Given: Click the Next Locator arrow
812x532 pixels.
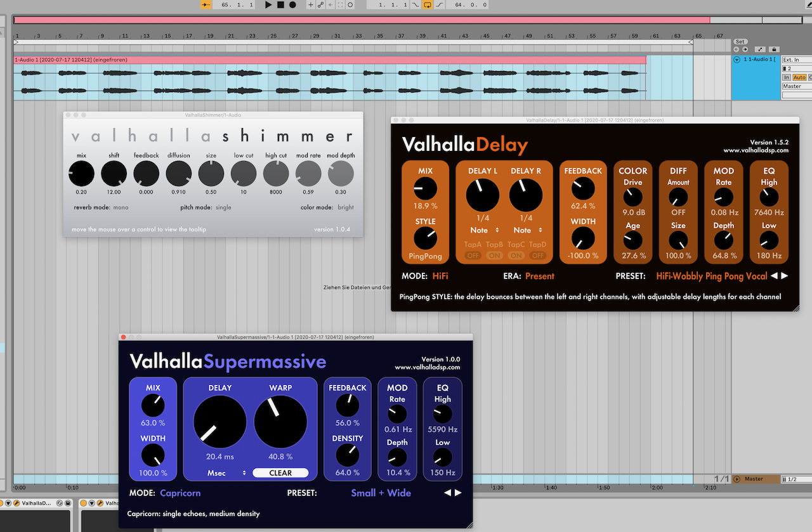Looking at the screenshot, I should pos(744,49).
